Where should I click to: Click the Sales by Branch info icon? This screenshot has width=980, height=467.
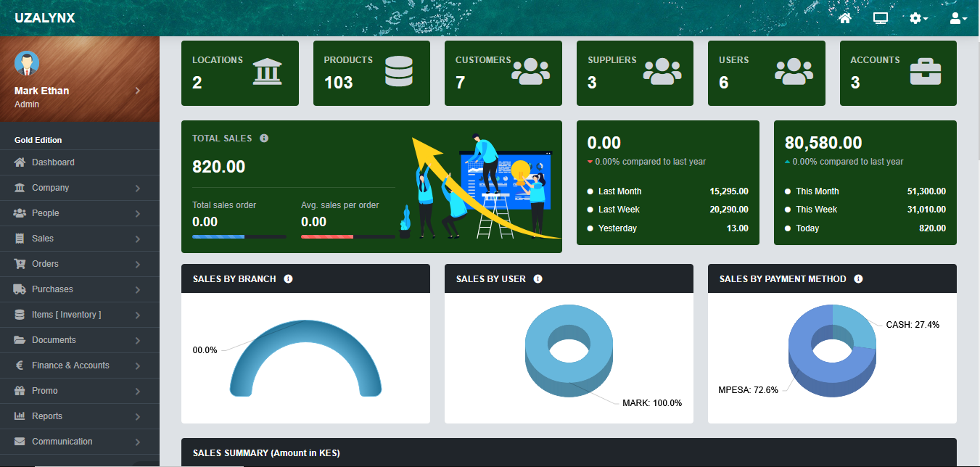[x=288, y=278]
